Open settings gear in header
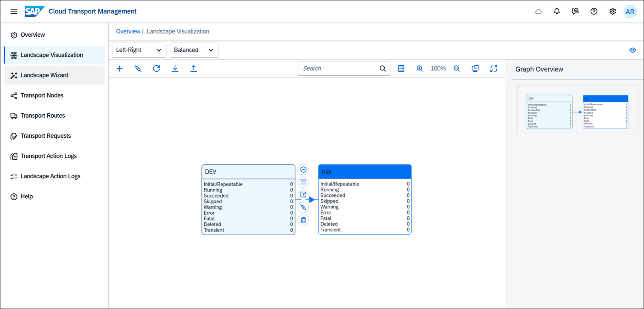The height and width of the screenshot is (309, 644). click(x=612, y=11)
